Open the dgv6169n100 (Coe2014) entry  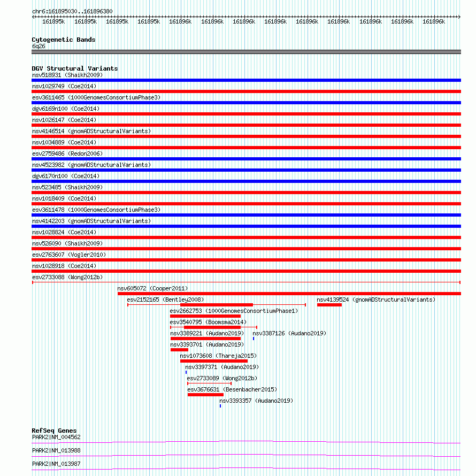pos(66,109)
